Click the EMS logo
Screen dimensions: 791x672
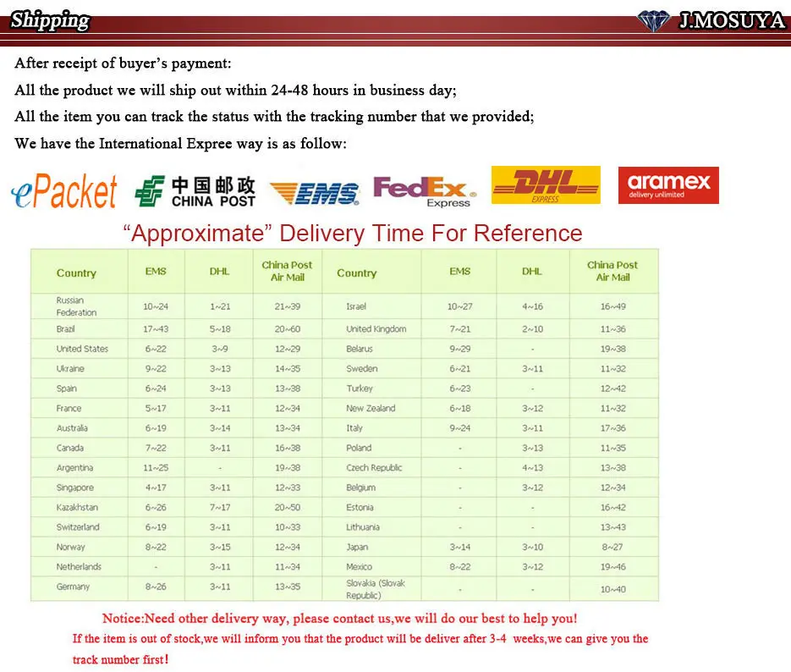pyautogui.click(x=314, y=193)
